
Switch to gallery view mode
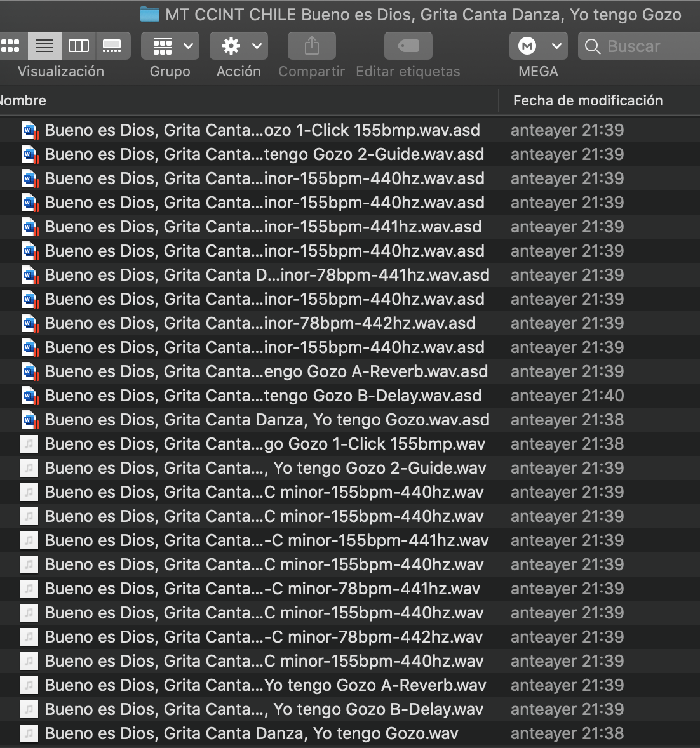112,46
